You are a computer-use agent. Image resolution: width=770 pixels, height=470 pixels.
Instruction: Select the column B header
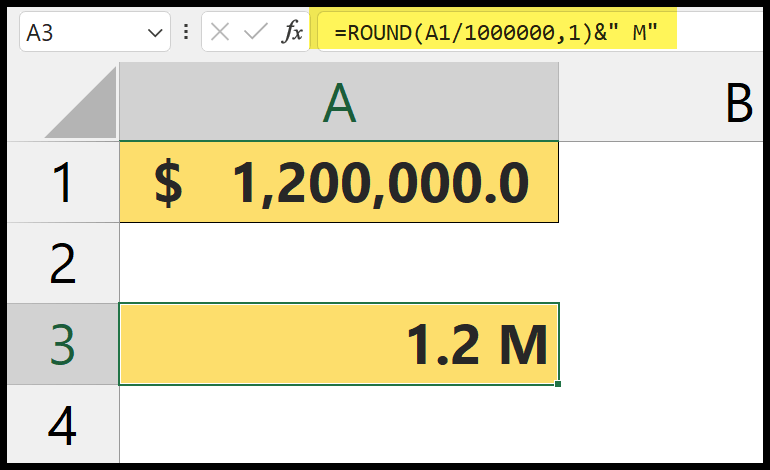[738, 104]
